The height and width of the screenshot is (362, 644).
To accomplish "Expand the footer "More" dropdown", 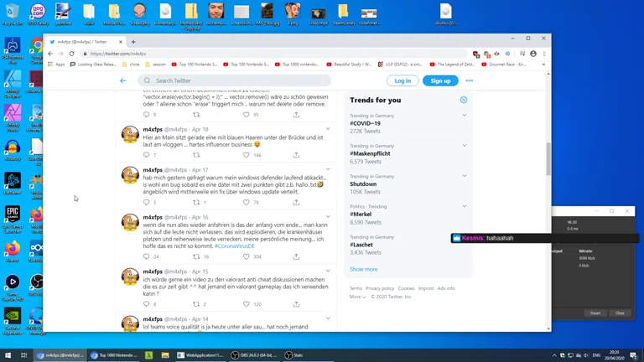I will click(357, 297).
